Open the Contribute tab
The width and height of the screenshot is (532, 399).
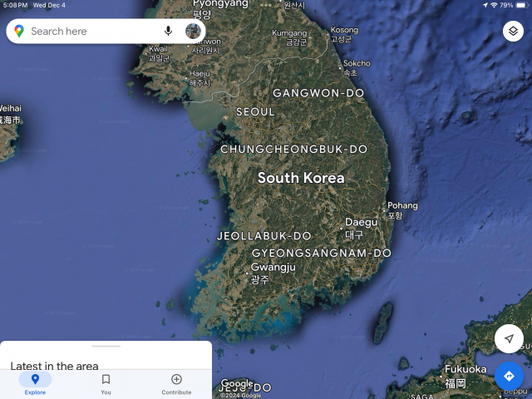tap(176, 383)
